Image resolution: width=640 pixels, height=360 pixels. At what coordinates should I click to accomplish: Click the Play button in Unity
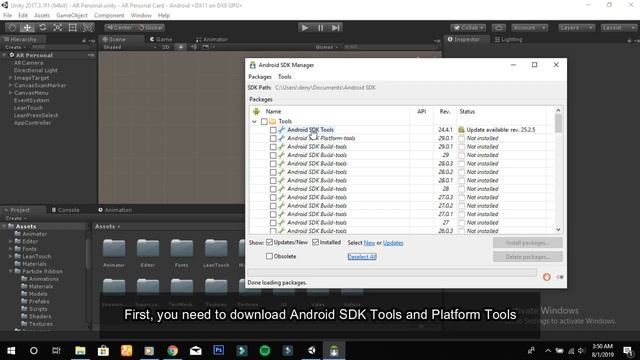pos(305,28)
